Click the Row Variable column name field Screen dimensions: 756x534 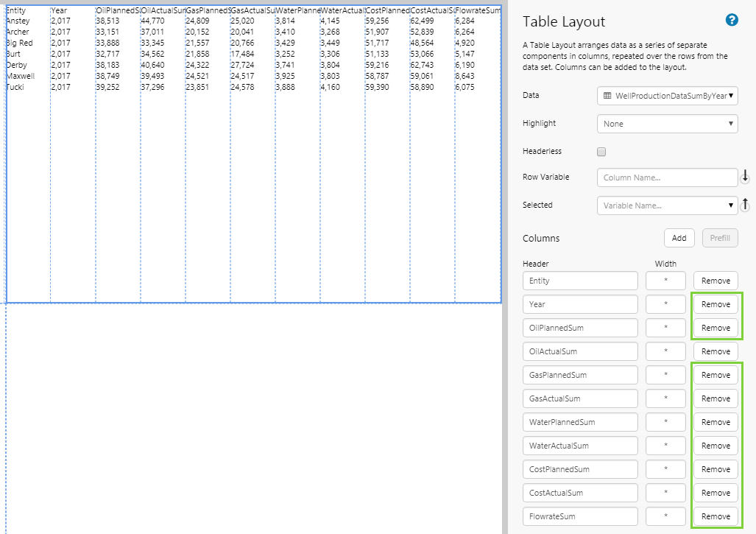tap(667, 178)
